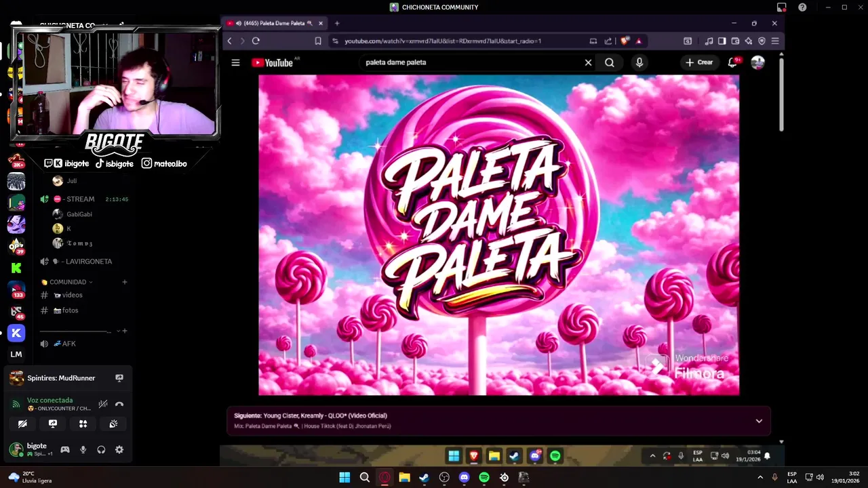This screenshot has height=488, width=868.
Task: Click the YouTube search magnifier button
Action: [x=610, y=62]
